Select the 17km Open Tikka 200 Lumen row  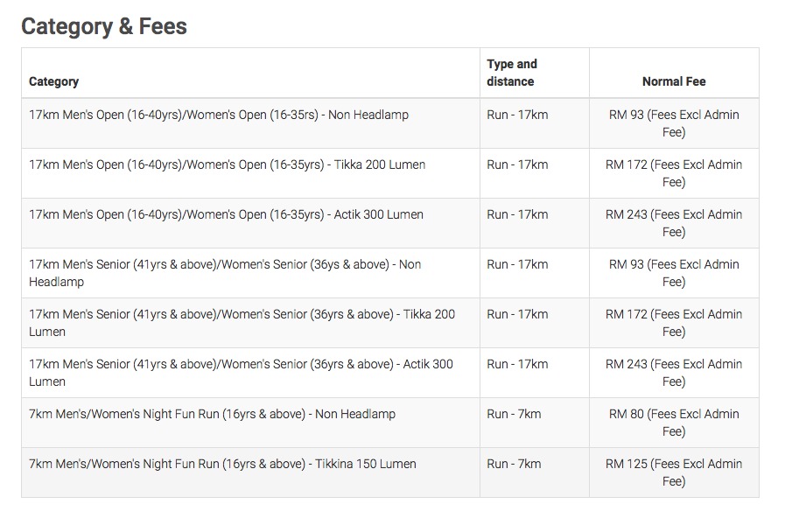(x=390, y=173)
